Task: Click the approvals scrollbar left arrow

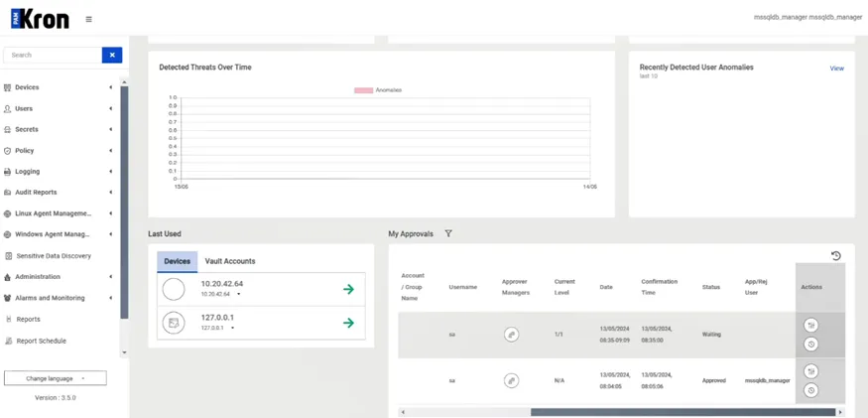Action: [403, 412]
